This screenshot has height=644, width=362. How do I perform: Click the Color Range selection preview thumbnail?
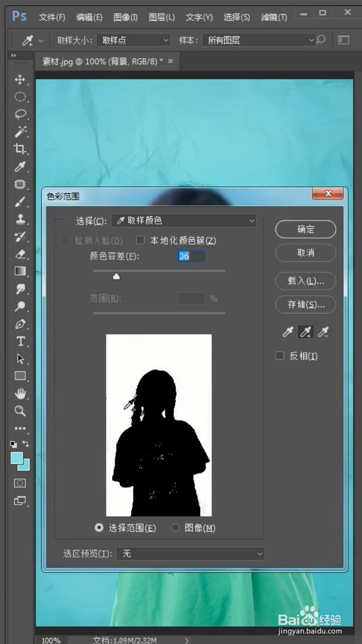pyautogui.click(x=159, y=425)
